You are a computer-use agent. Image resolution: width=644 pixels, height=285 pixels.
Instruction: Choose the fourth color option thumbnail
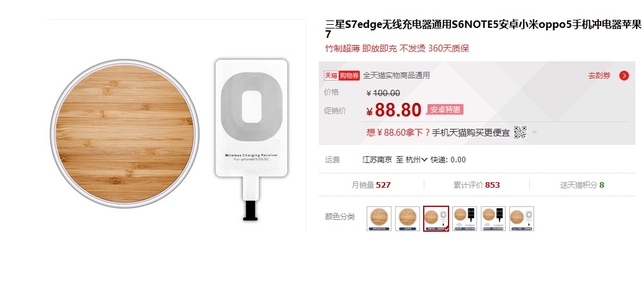pyautogui.click(x=465, y=219)
